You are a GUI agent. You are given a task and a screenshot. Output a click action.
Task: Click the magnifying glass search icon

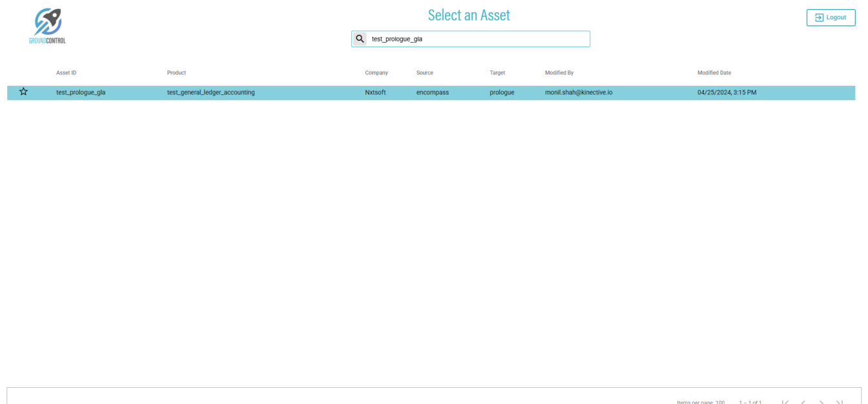point(360,39)
